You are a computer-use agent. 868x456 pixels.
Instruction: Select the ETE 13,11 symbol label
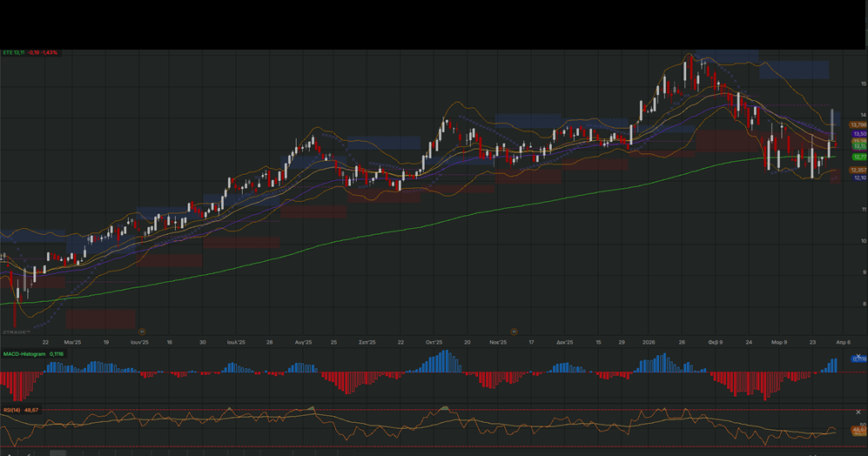tap(14, 52)
